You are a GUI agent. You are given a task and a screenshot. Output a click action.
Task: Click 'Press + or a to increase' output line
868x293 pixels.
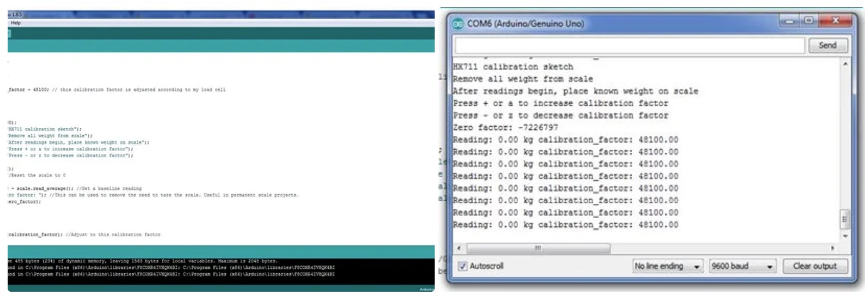click(x=561, y=103)
